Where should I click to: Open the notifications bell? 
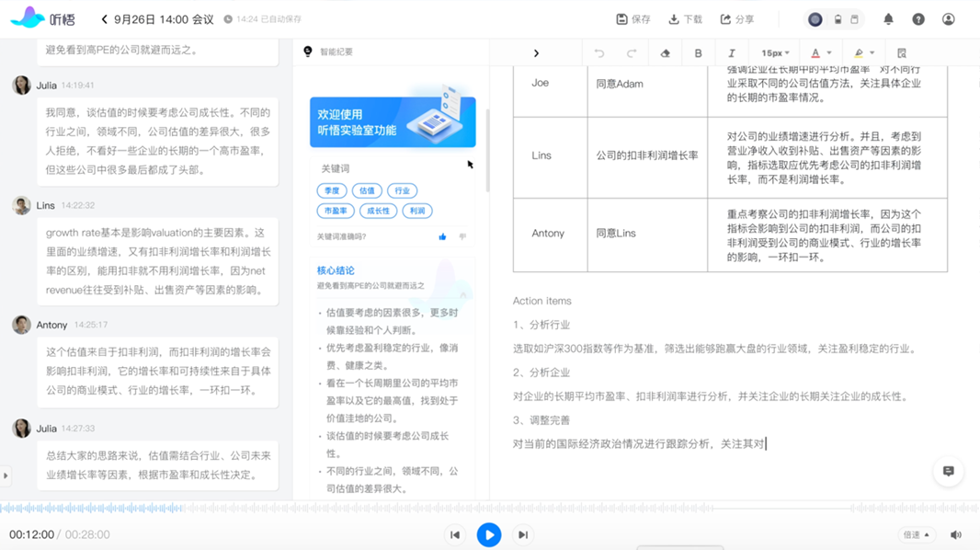pyautogui.click(x=888, y=19)
